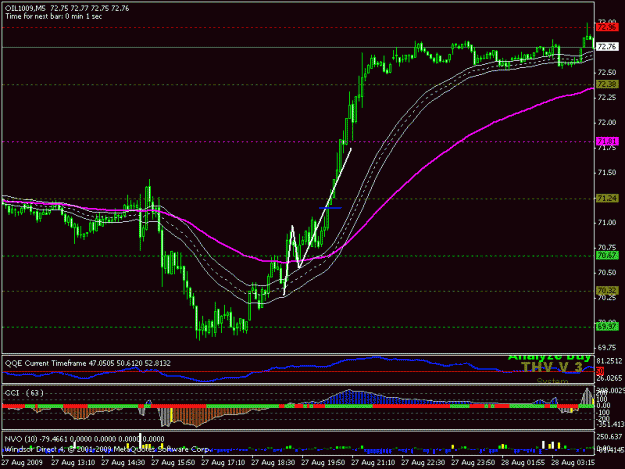Viewport: 625px width, 469px height.
Task: Select the 27 Aug 21:10 time label
Action: (x=373, y=463)
